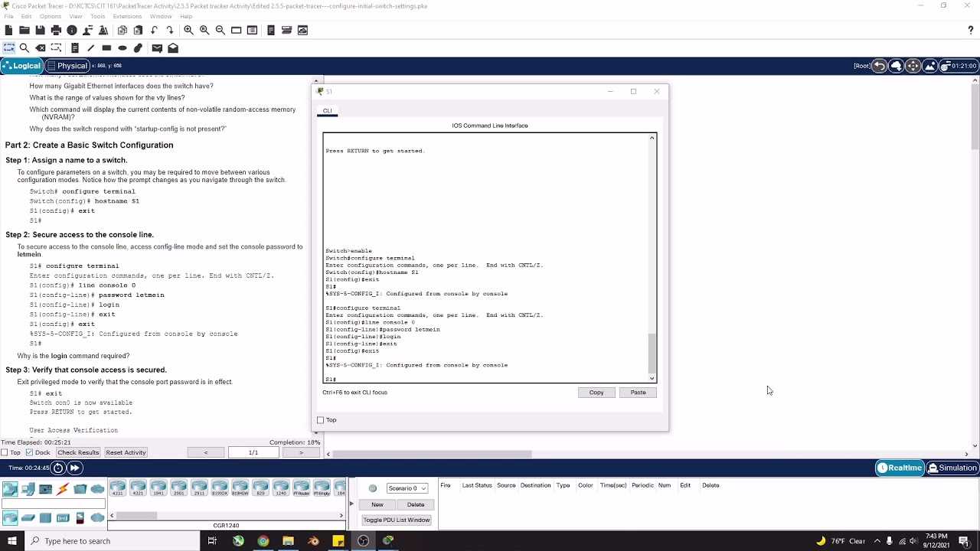The image size is (980, 551).
Task: Click the Print icon in the toolbar
Action: (x=56, y=30)
